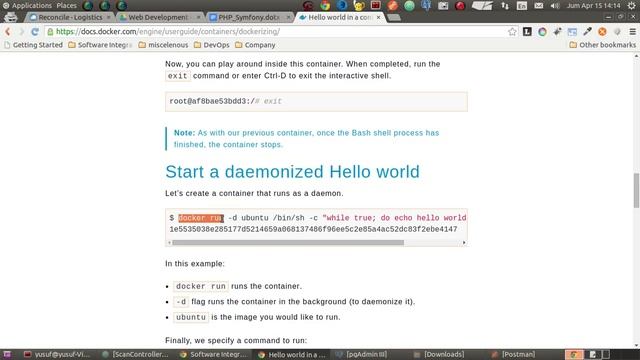This screenshot has height=360, width=640.
Task: Open the blue window-shaped extension
Action: pyautogui.click(x=572, y=31)
